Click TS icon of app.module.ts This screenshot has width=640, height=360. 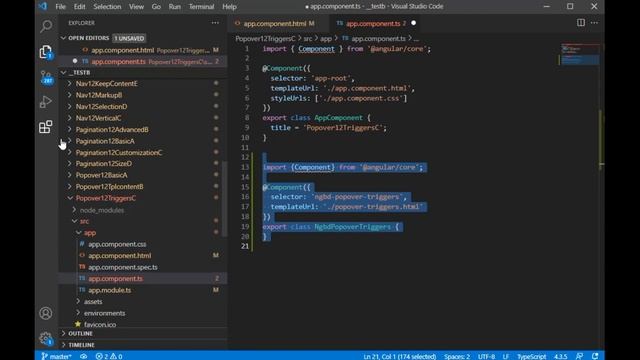tap(82, 290)
